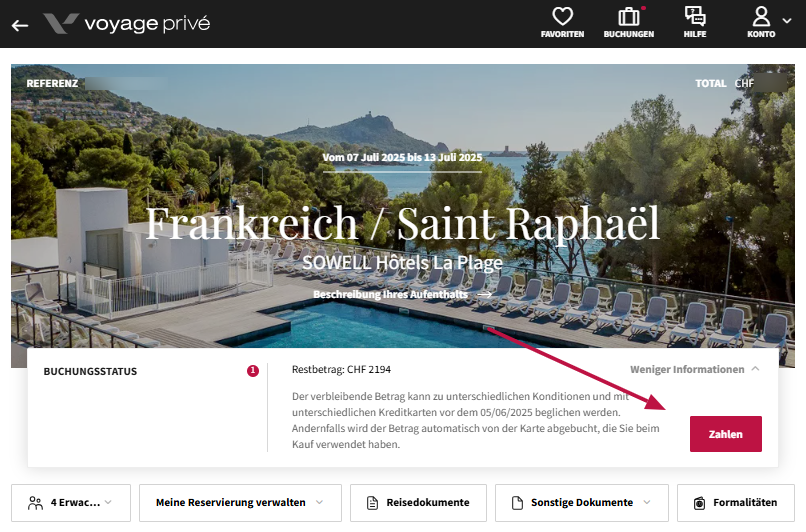Open Buchungen suitcase icon

pyautogui.click(x=629, y=16)
